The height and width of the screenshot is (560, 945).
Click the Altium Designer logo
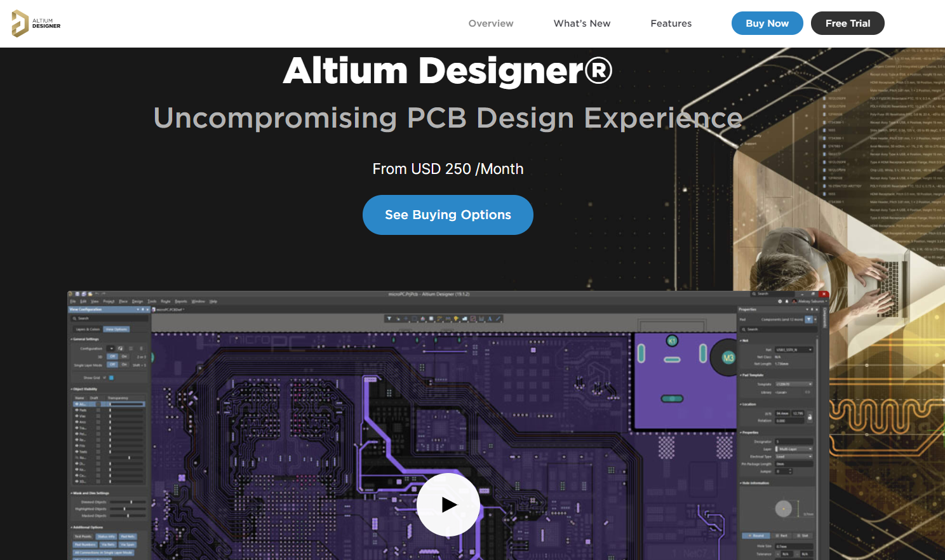[x=36, y=23]
